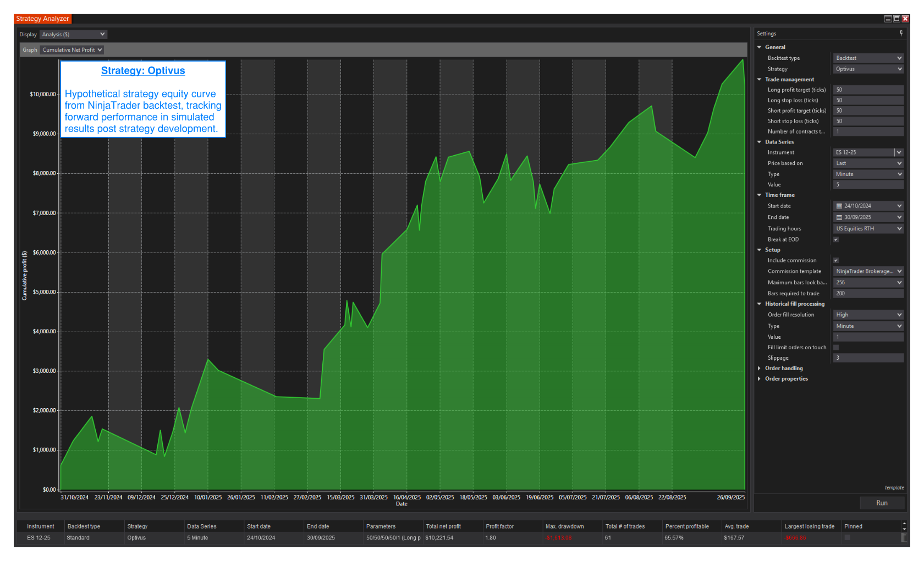Expand the Order handling section
The image size is (924, 561).
pos(760,369)
